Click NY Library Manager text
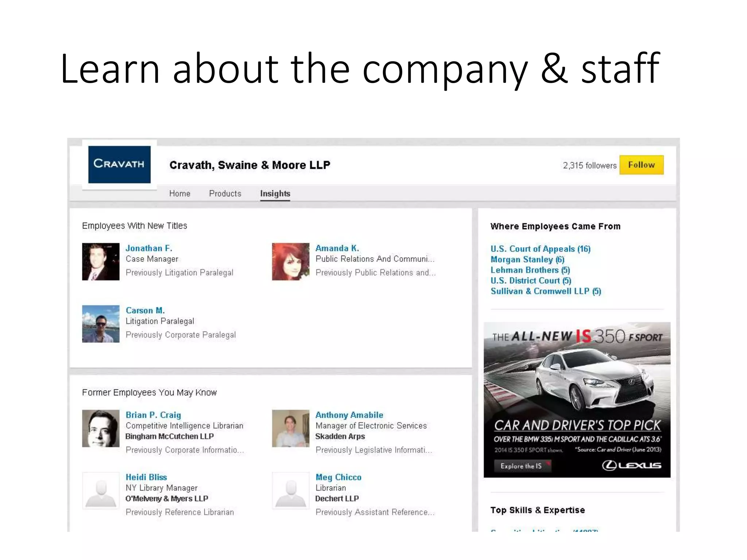Screen dimensions: 747x560 [x=162, y=488]
